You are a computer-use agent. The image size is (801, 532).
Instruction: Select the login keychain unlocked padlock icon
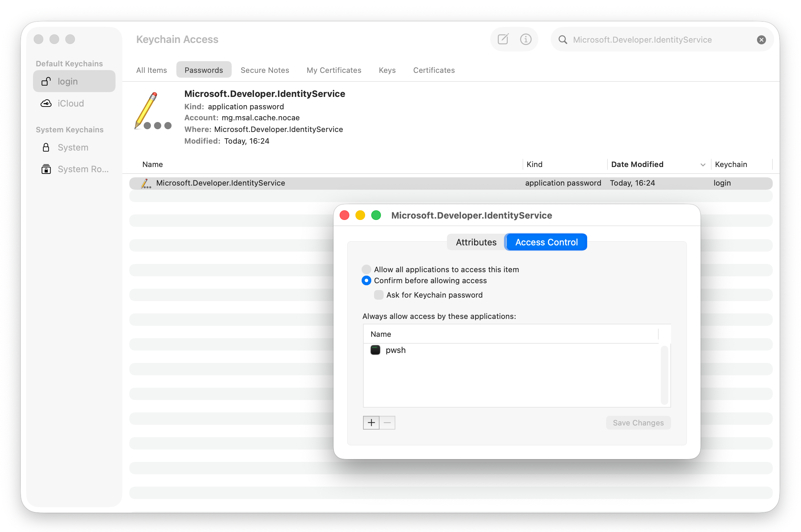click(x=46, y=81)
